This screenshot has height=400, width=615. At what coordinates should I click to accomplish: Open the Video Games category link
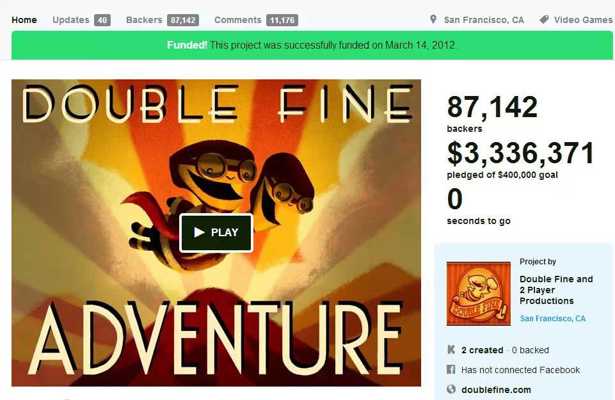click(x=583, y=20)
